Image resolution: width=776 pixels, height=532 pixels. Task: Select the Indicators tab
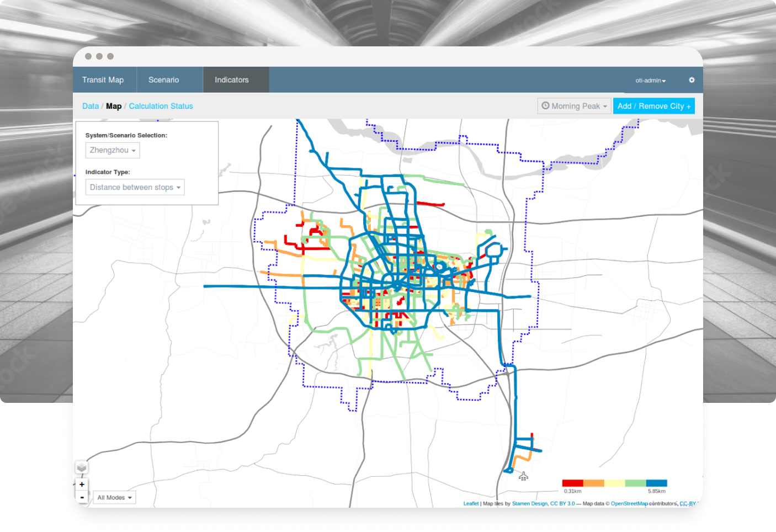click(x=232, y=80)
